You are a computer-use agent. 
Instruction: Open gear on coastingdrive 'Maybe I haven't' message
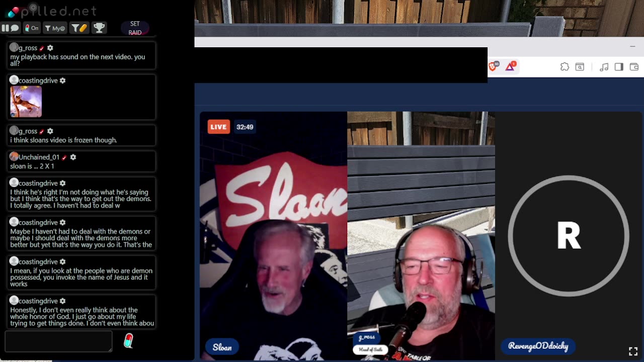pyautogui.click(x=62, y=223)
